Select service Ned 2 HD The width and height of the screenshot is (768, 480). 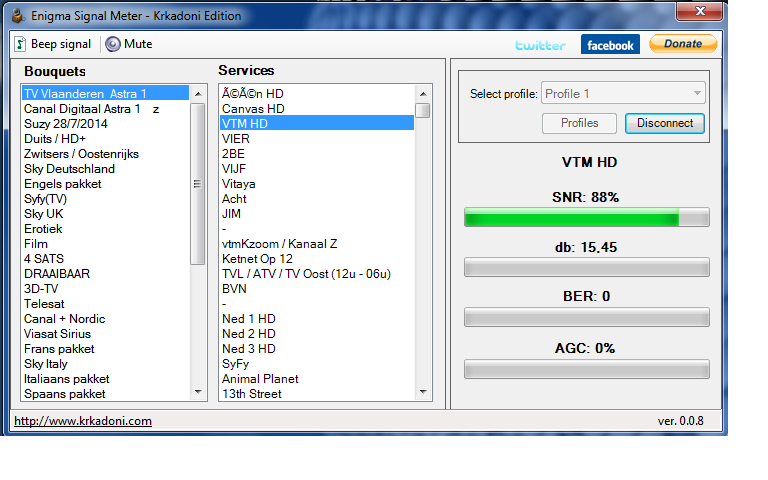pos(317,334)
